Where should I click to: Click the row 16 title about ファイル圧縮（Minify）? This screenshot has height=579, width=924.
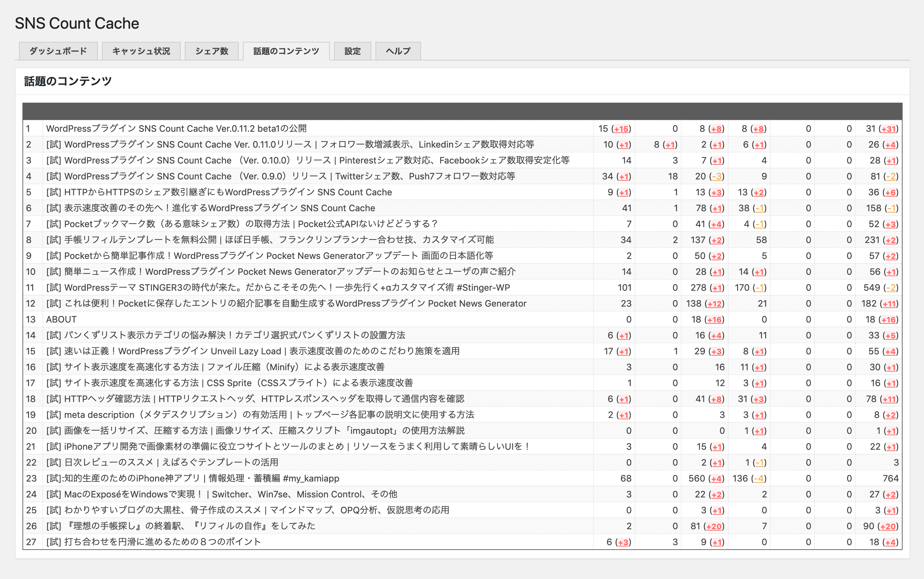click(215, 367)
